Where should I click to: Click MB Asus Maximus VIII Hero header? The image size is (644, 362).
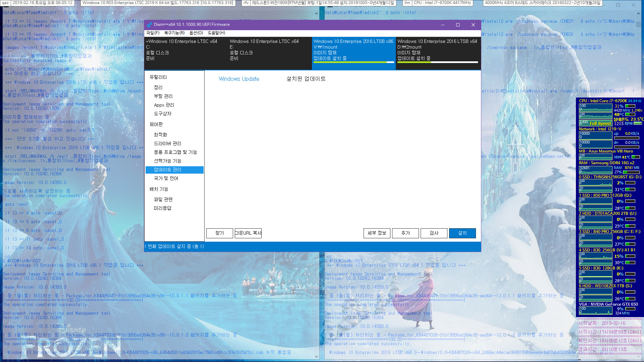coord(606,151)
